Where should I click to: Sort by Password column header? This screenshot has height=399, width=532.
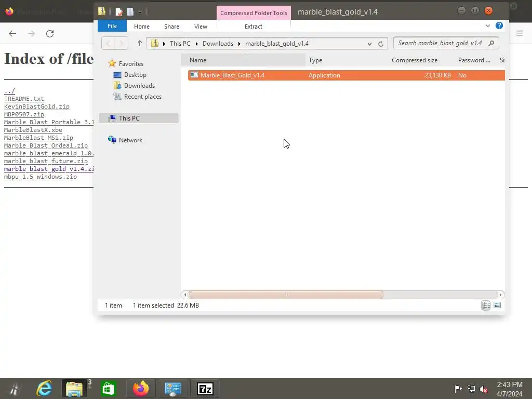[474, 60]
